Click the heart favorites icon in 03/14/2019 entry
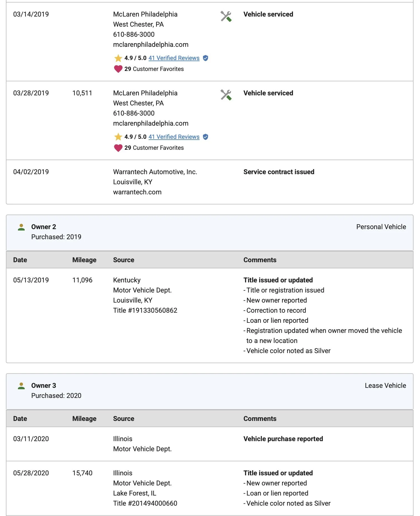The image size is (420, 516). tap(118, 69)
